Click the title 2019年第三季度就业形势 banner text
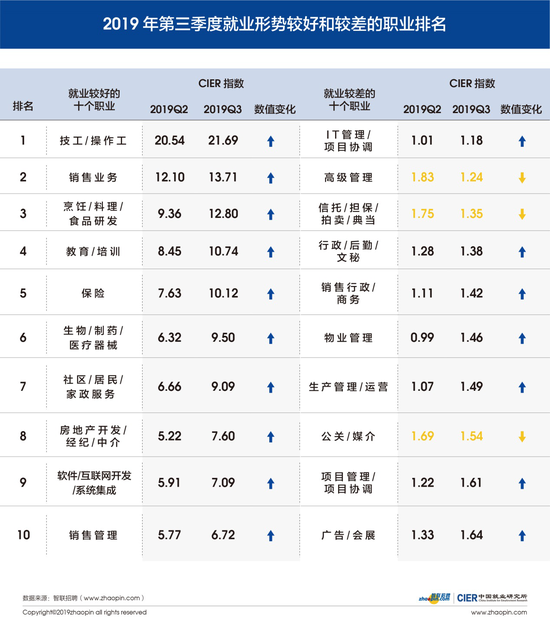 (274, 24)
